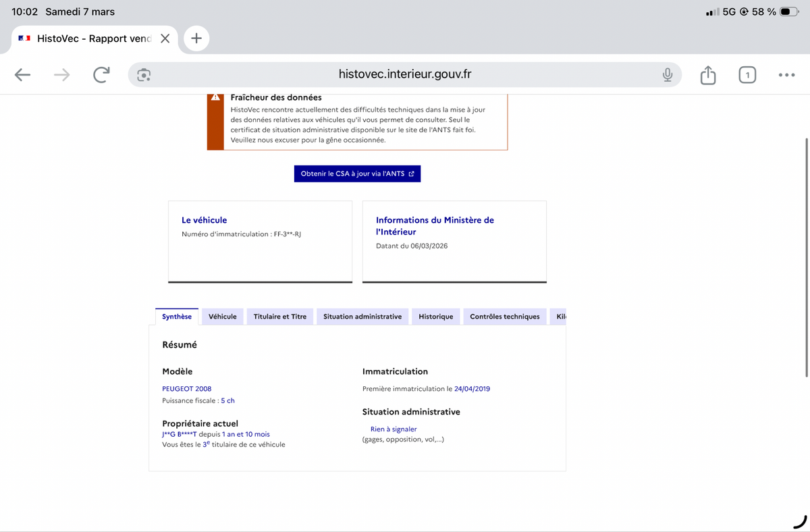Select the Synthèse tab
This screenshot has width=810, height=532.
[177, 317]
